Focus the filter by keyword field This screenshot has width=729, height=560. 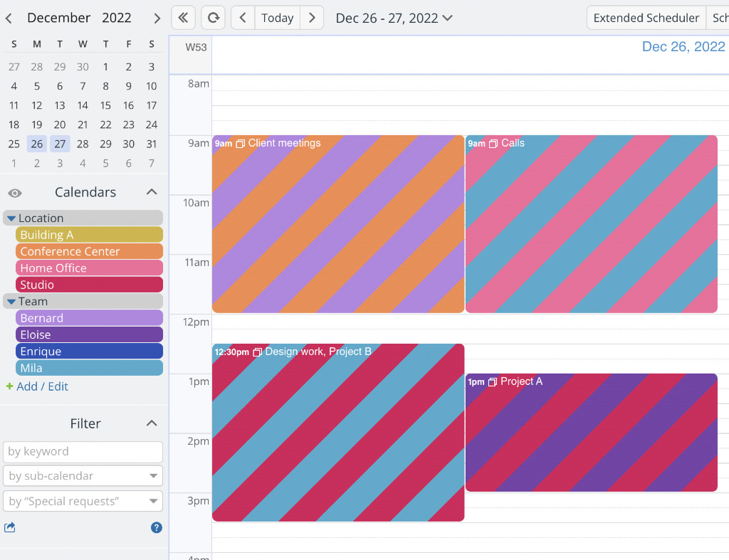click(x=83, y=452)
